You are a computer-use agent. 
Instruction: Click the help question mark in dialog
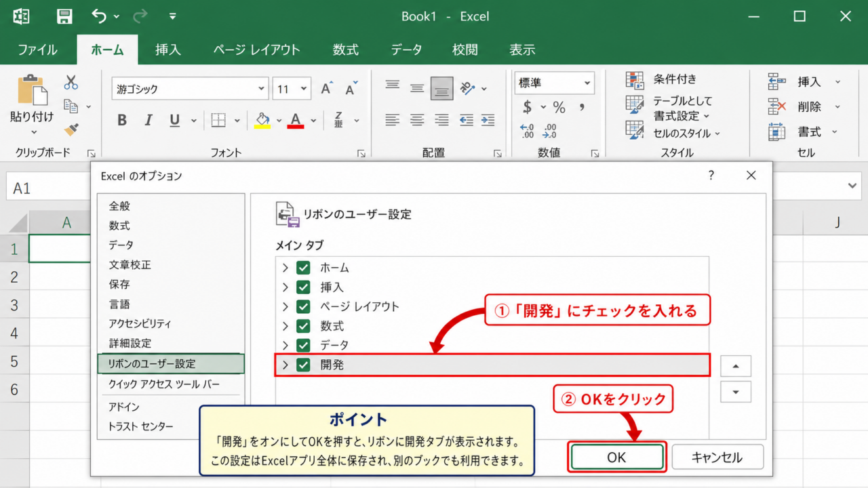pos(711,176)
